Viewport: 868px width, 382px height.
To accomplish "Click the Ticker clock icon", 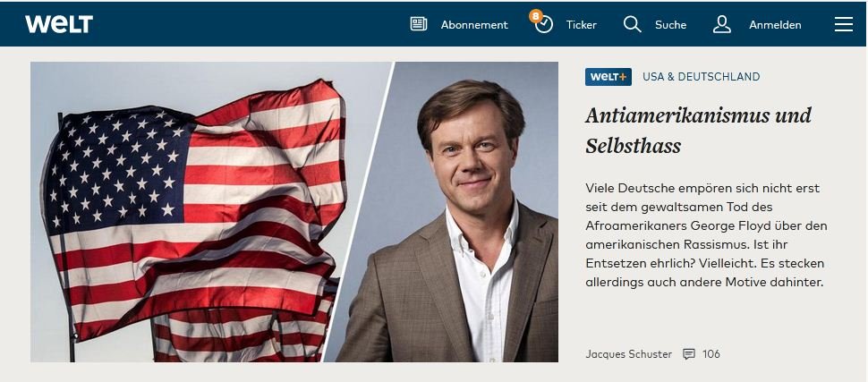I will pos(544,25).
